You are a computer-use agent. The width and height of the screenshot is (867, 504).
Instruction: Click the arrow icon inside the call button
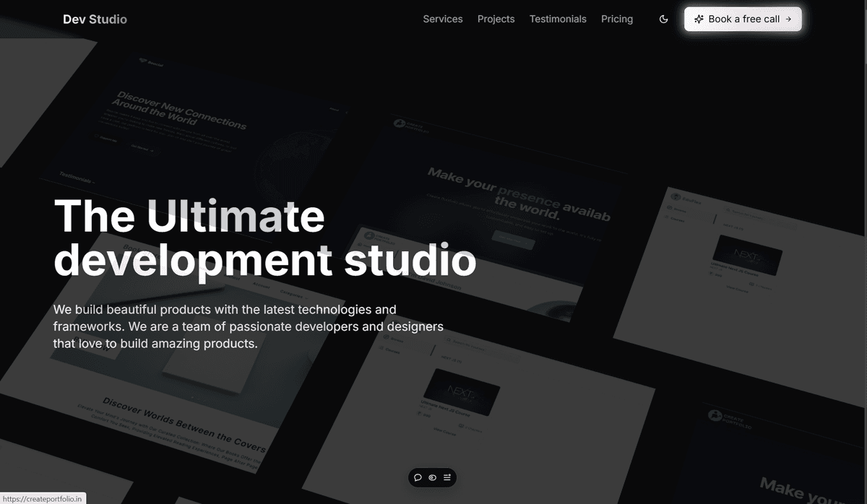pyautogui.click(x=788, y=19)
